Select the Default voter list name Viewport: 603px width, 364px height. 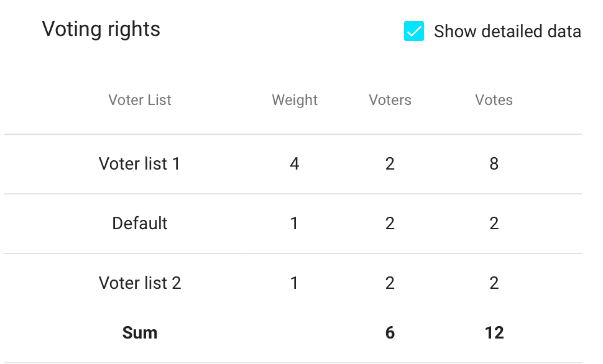(x=140, y=224)
